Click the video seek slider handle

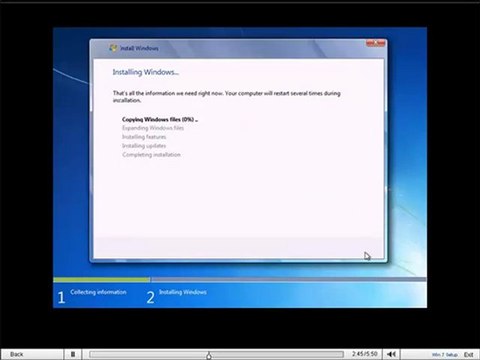point(209,355)
